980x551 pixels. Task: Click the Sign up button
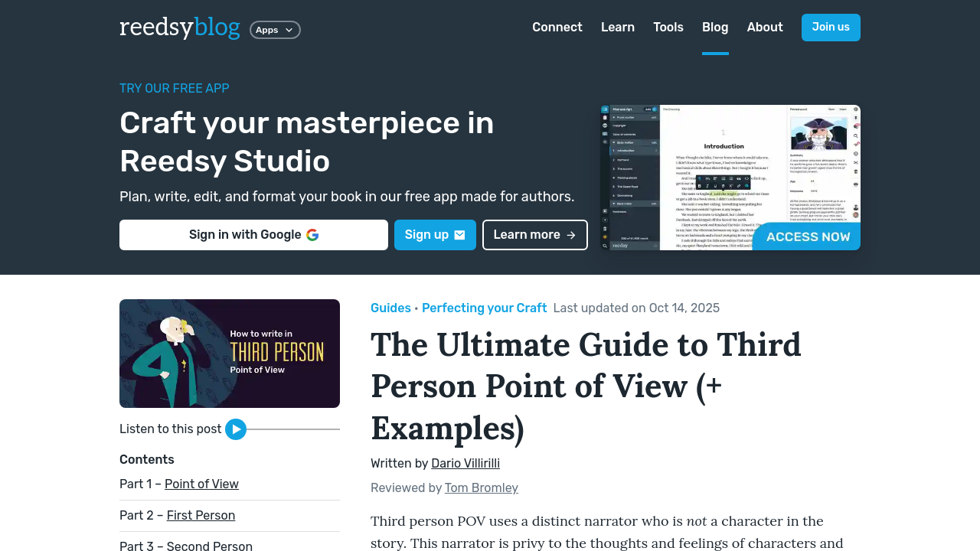[435, 235]
